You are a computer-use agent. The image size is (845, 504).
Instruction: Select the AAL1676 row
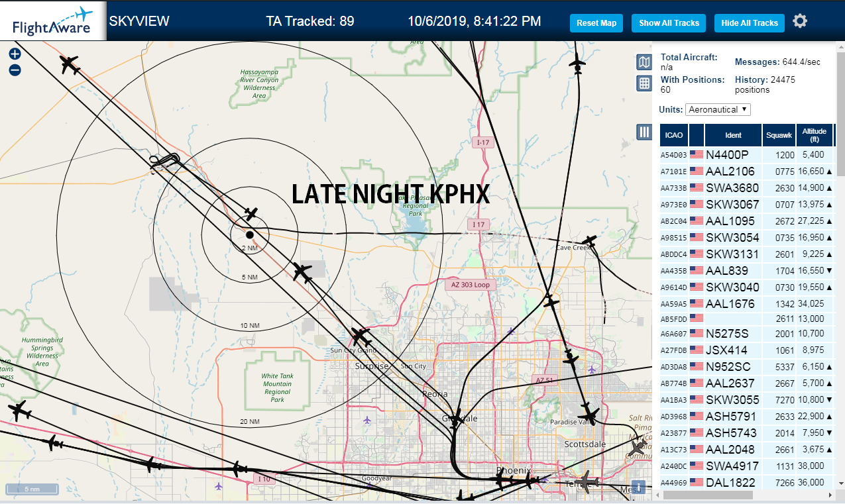[747, 304]
